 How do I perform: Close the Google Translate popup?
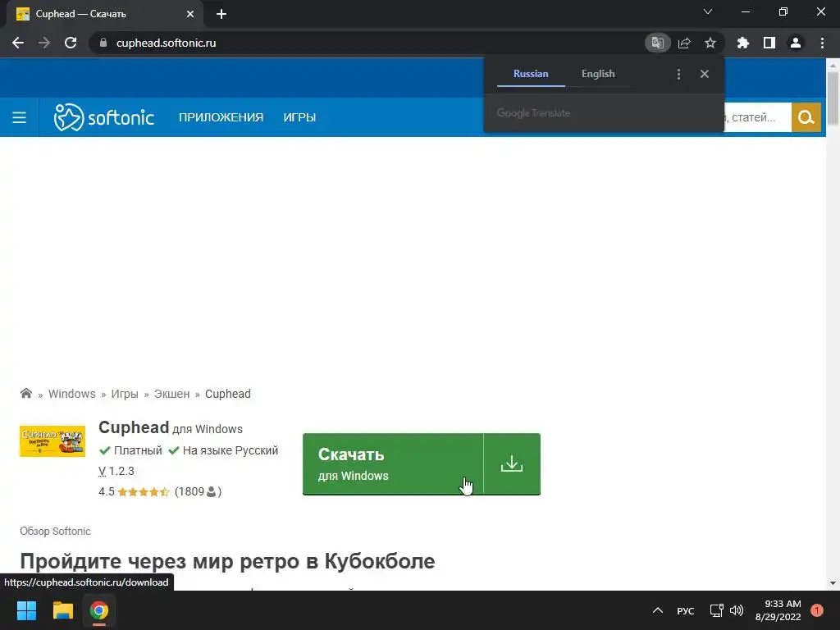705,74
